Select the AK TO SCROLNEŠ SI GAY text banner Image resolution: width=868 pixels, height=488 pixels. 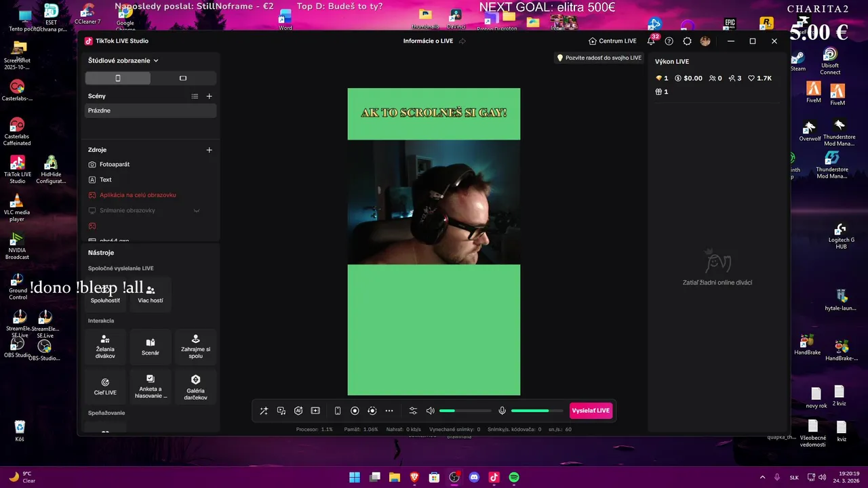click(434, 113)
